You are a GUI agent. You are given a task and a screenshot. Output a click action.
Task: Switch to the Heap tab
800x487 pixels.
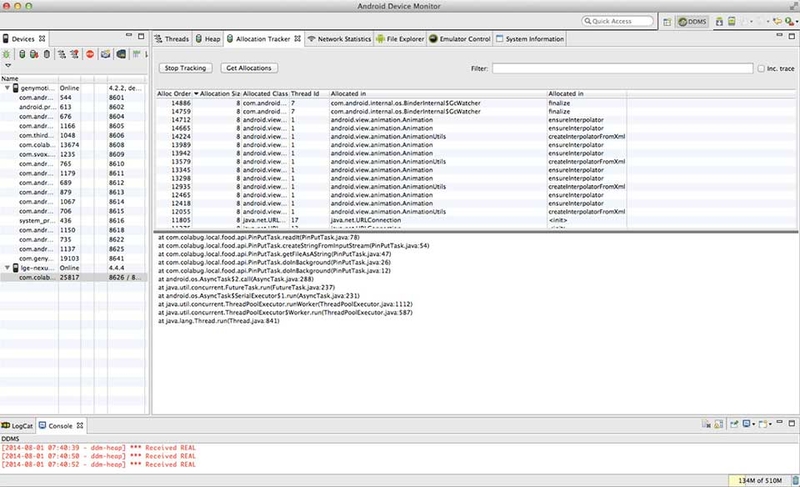pos(208,39)
